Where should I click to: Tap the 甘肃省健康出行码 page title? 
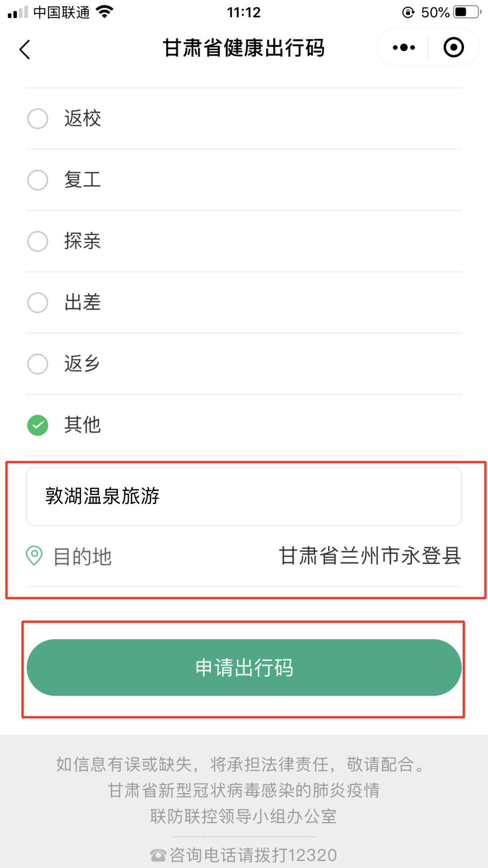point(244,48)
